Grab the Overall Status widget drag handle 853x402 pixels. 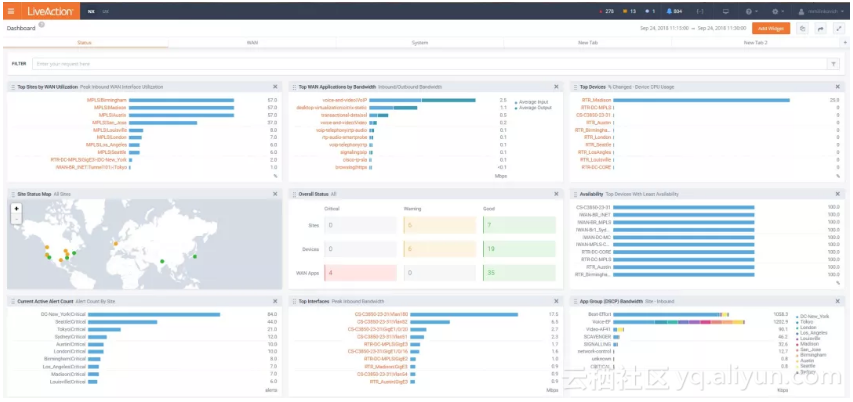point(294,194)
